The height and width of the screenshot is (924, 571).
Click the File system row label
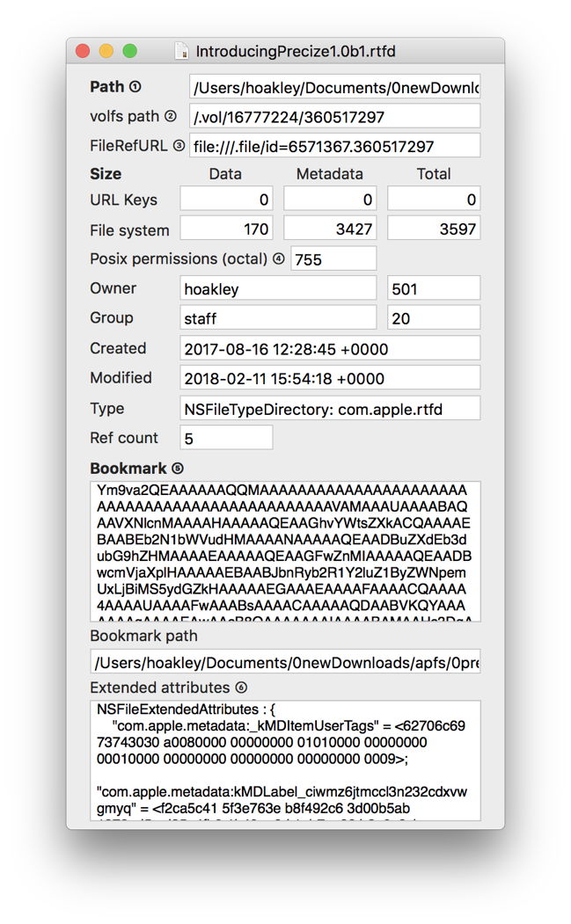(x=129, y=230)
